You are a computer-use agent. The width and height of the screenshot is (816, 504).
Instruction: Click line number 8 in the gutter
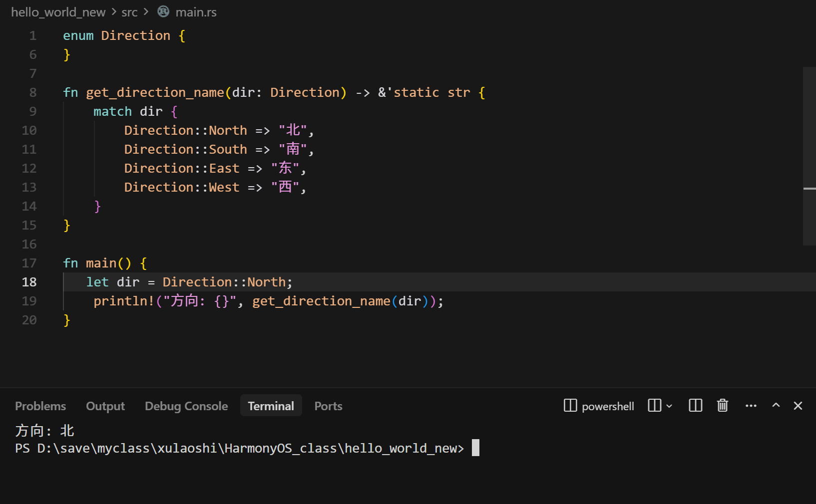[x=33, y=92]
